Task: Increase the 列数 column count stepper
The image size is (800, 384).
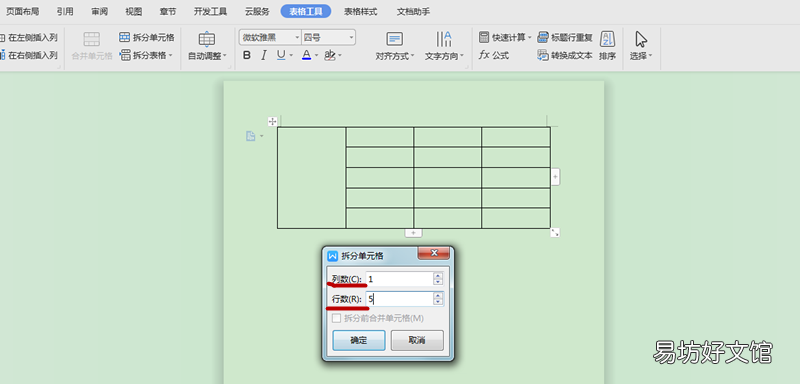Action: click(438, 276)
